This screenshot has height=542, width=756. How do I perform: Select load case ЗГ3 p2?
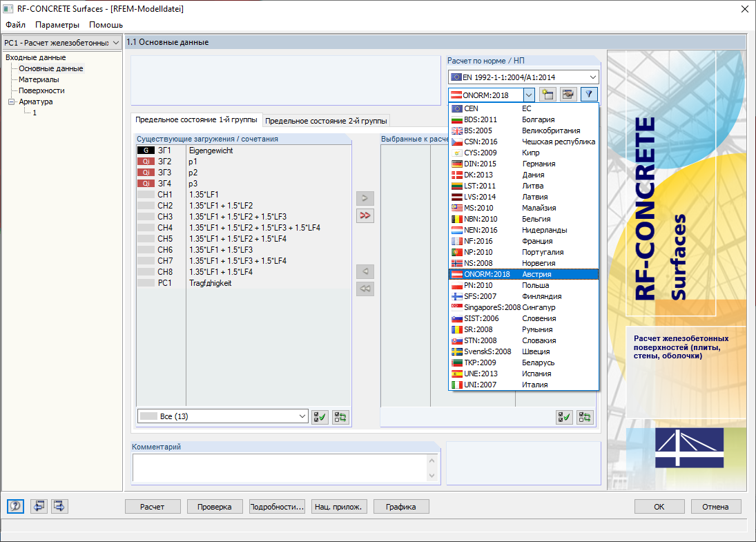tap(244, 173)
